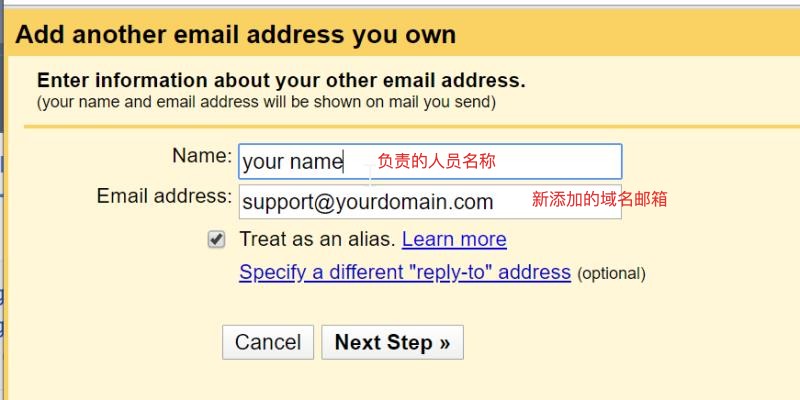800x400 pixels.
Task: Click the "Name:" field label
Action: [x=202, y=155]
